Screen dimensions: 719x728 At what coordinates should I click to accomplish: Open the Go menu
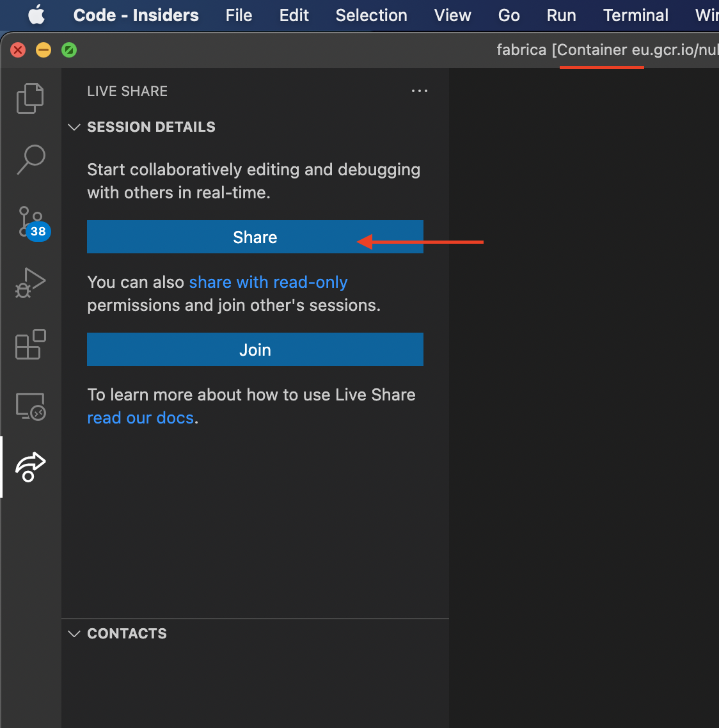[509, 15]
